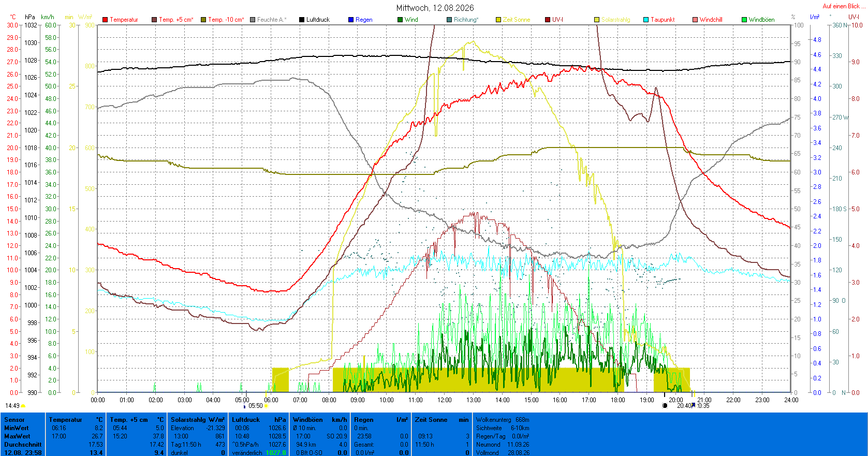Select the UV-I legend entry
Image resolution: width=868 pixels, height=456 pixels.
[554, 20]
